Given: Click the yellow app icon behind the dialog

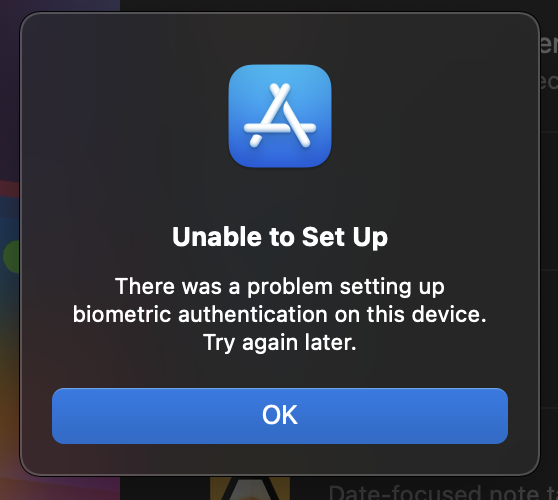Looking at the screenshot, I should click(250, 488).
